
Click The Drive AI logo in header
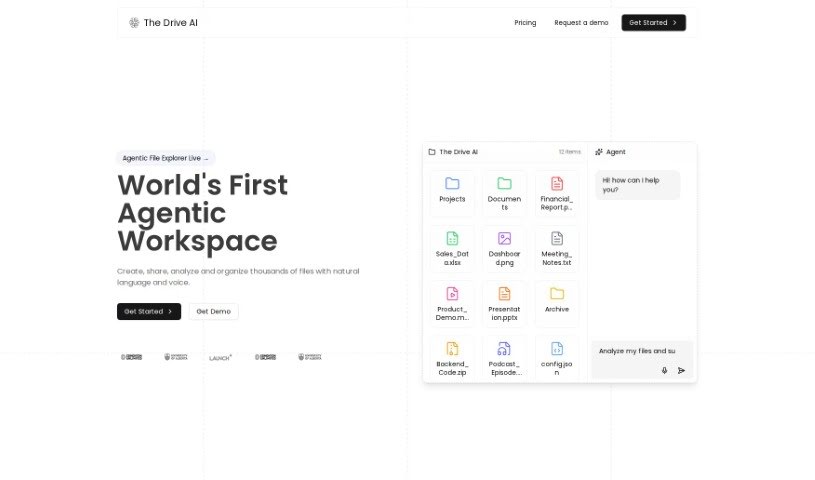[x=162, y=22]
